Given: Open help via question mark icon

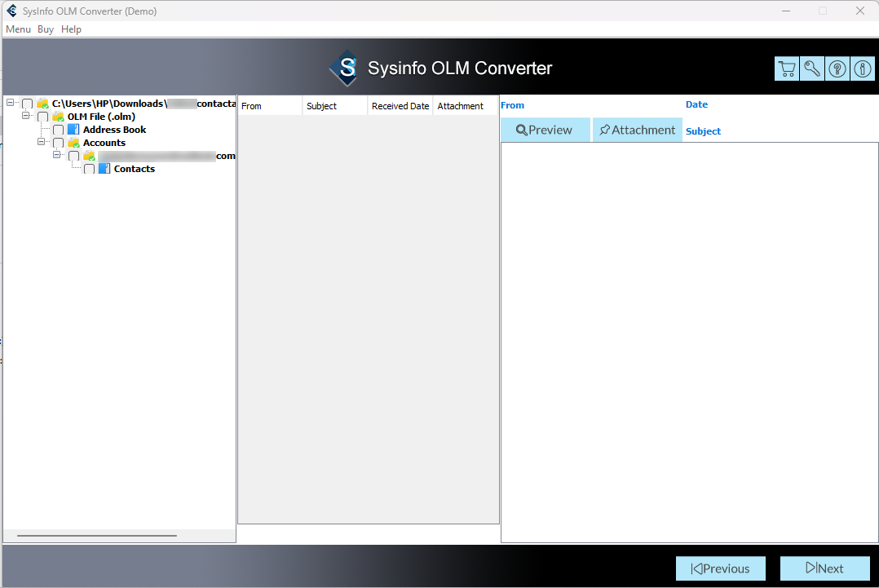Looking at the screenshot, I should pyautogui.click(x=837, y=69).
